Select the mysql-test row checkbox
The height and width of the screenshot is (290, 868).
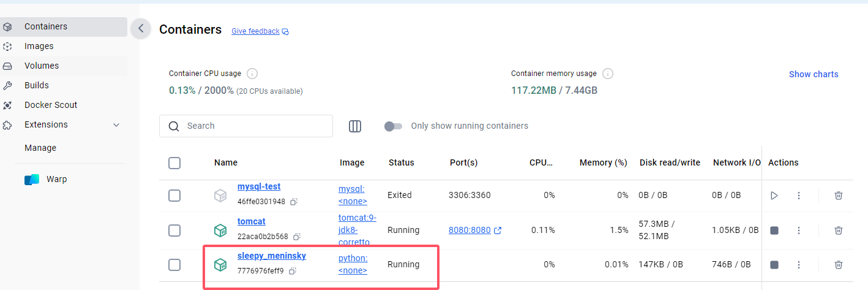click(x=174, y=196)
